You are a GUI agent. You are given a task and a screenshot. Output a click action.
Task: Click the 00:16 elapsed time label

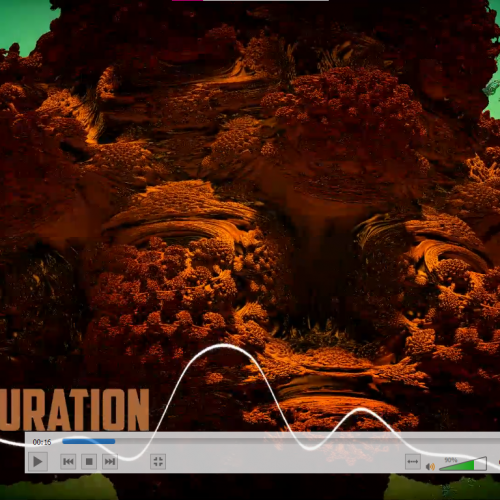pyautogui.click(x=42, y=442)
